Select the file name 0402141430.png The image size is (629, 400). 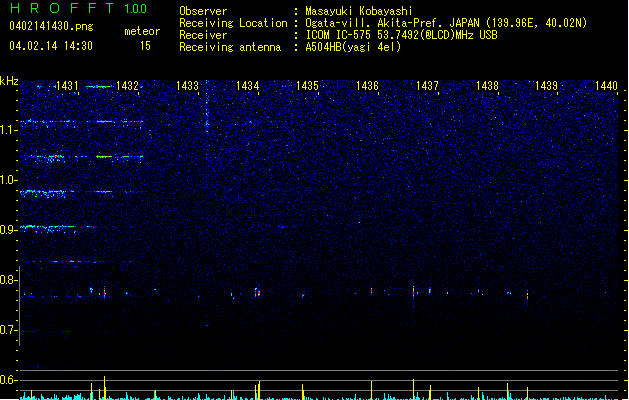click(x=51, y=27)
